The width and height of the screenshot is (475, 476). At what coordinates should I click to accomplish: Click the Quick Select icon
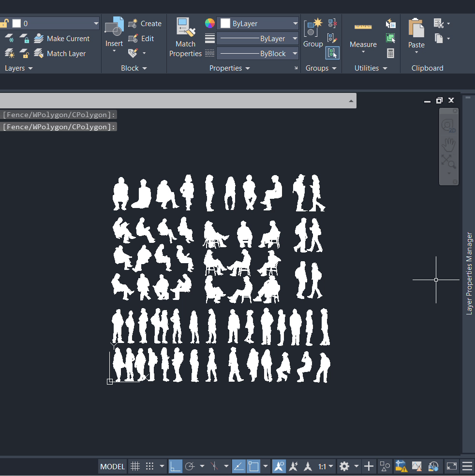coord(391,23)
